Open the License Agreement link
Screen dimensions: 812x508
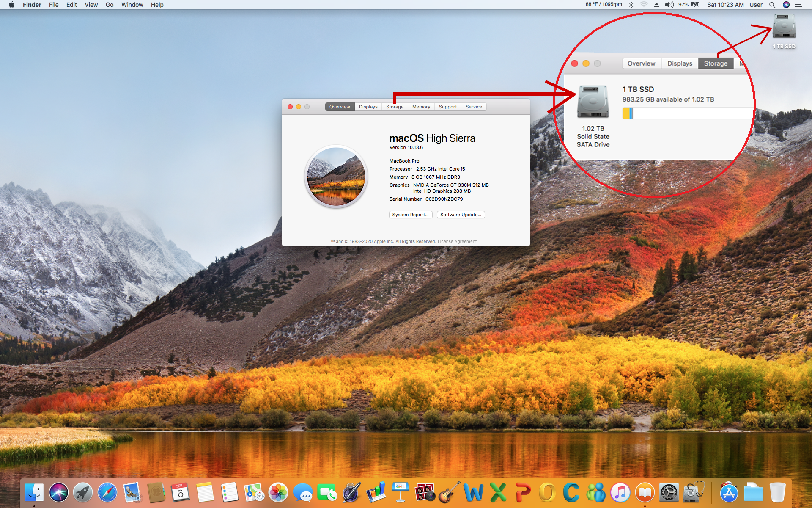(457, 242)
